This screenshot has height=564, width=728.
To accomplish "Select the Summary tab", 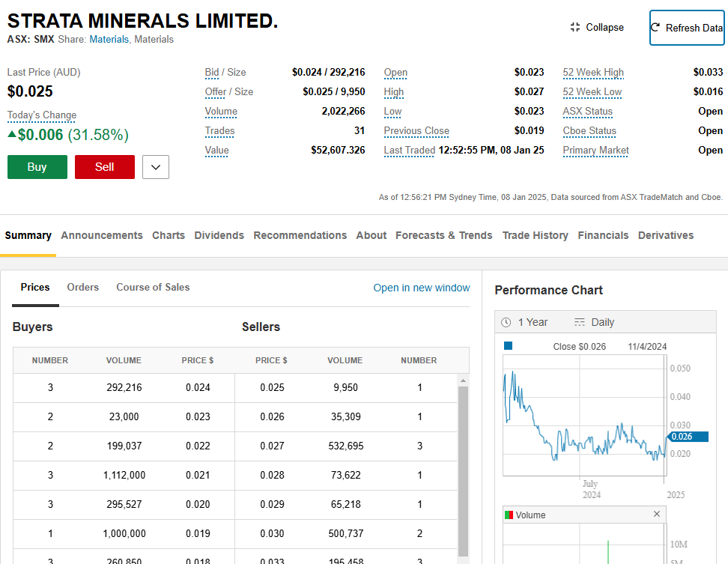I will point(28,235).
